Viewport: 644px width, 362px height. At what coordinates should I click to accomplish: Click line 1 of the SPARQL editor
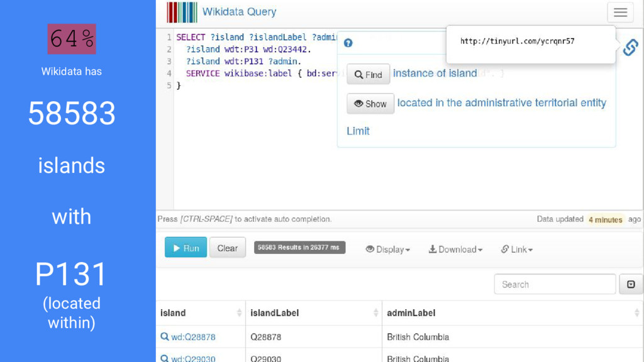(x=257, y=37)
